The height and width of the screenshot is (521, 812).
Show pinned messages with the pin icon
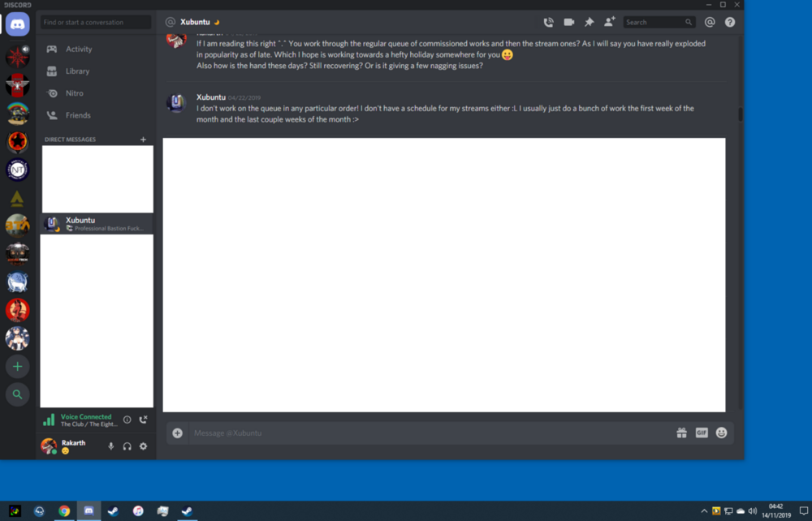[590, 22]
